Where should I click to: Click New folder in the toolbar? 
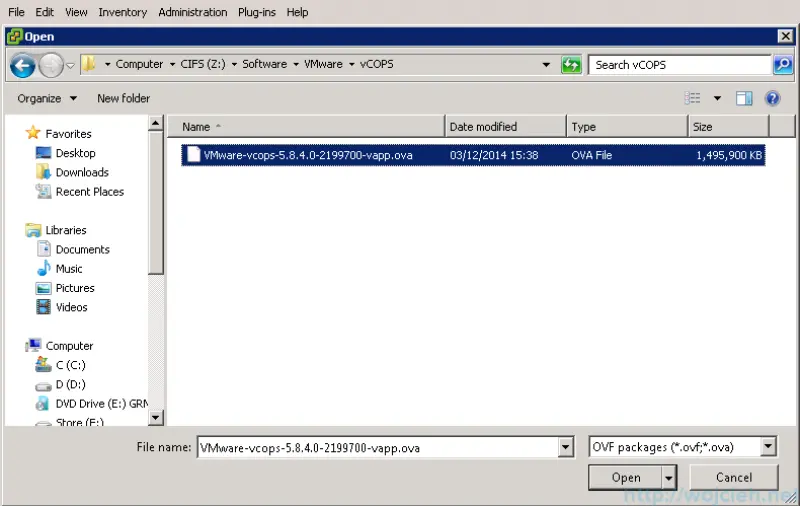(123, 98)
